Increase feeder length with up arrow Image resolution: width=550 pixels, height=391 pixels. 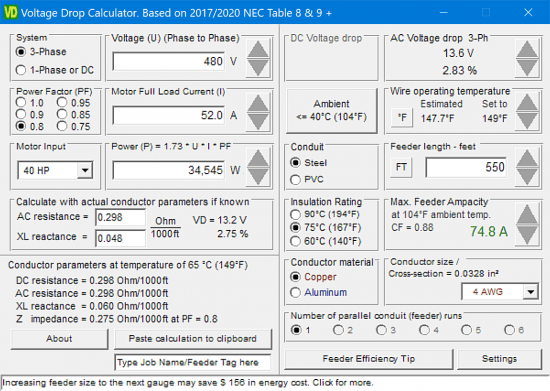(527, 158)
